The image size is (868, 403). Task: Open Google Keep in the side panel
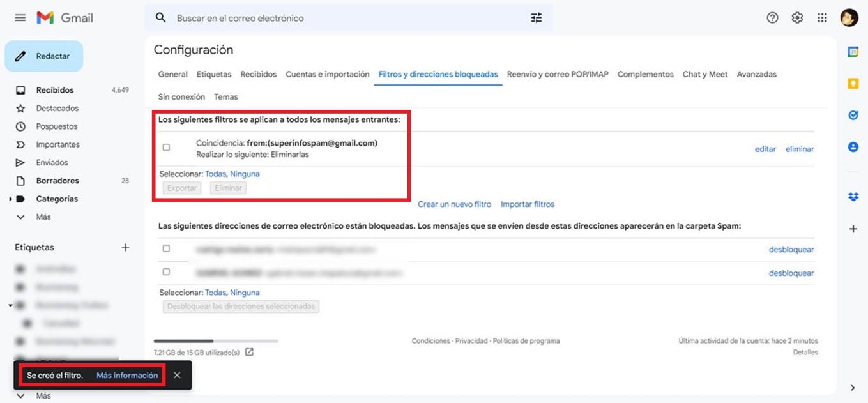pos(853,82)
